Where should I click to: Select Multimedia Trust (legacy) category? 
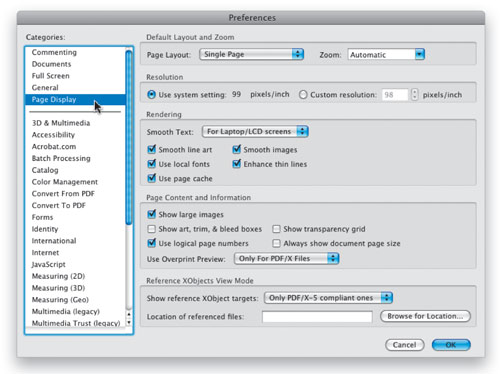coord(76,323)
